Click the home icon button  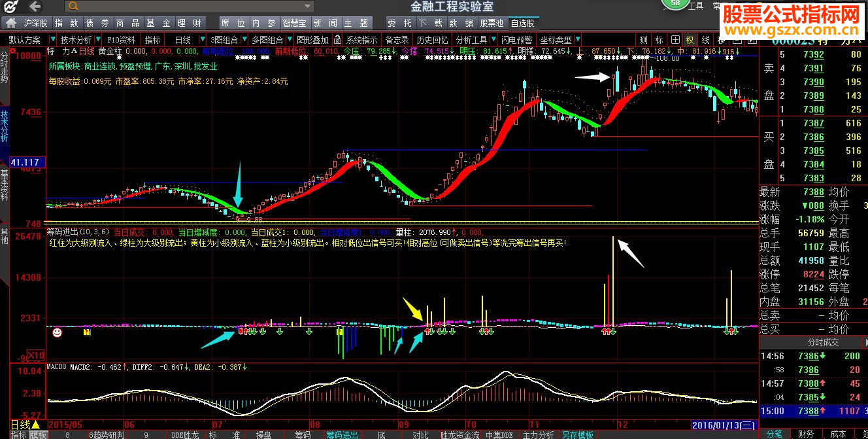pyautogui.click(x=12, y=23)
